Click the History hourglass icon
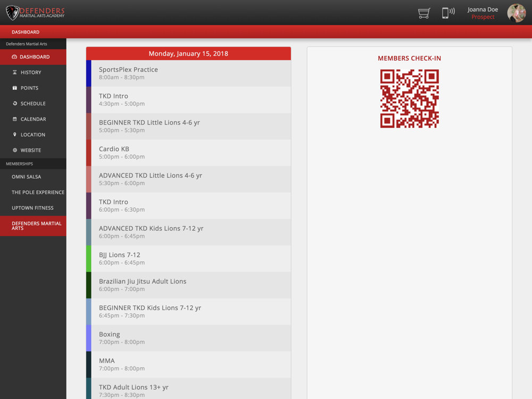The width and height of the screenshot is (532, 399). tap(14, 72)
